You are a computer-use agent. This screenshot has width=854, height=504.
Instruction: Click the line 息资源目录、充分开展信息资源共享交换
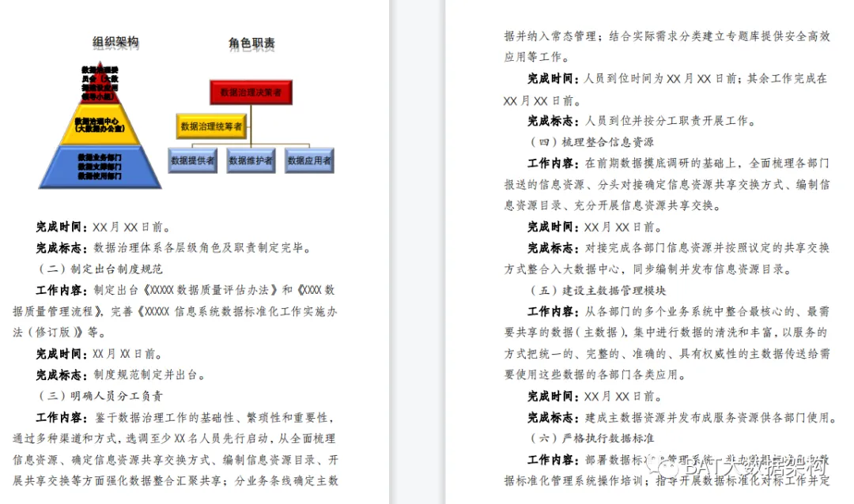coord(613,205)
